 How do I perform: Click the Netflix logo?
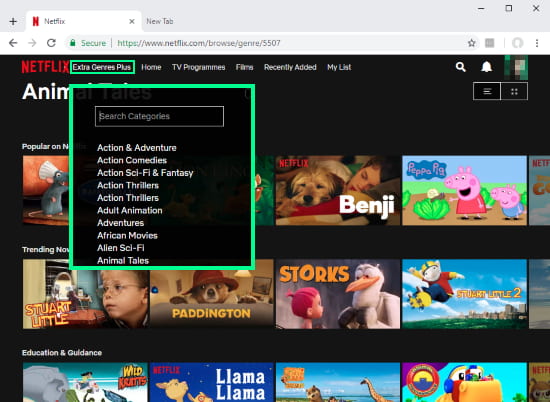pyautogui.click(x=45, y=67)
